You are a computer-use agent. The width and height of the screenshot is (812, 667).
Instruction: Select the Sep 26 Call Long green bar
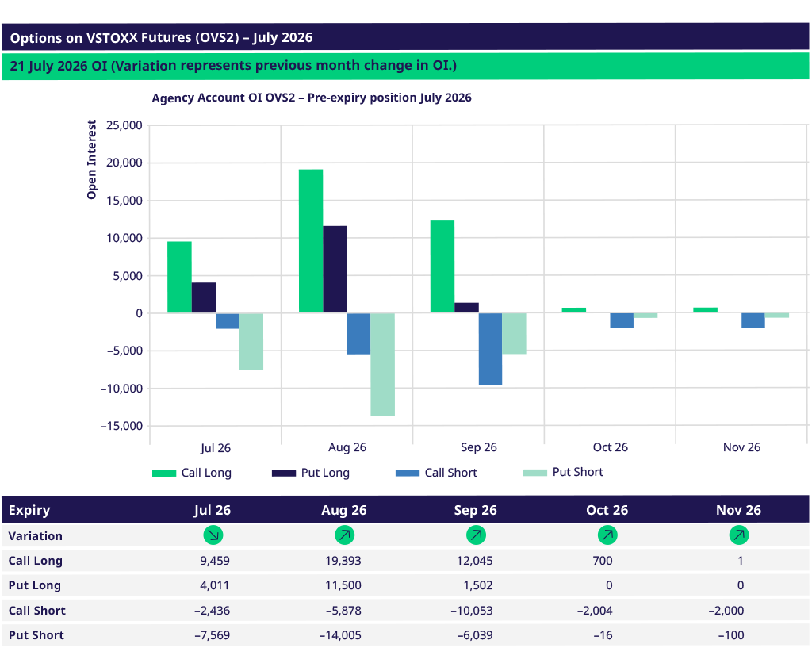(442, 266)
